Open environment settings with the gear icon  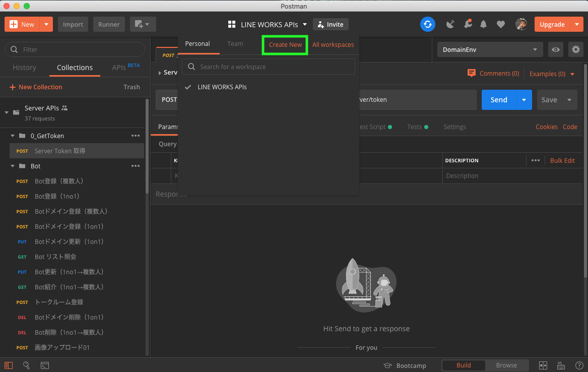coord(575,49)
